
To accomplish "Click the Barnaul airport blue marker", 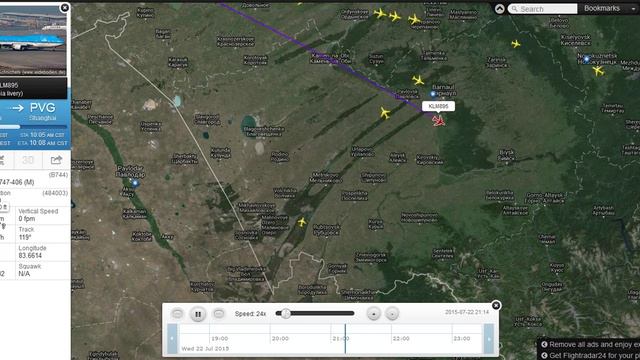I will pos(433,94).
